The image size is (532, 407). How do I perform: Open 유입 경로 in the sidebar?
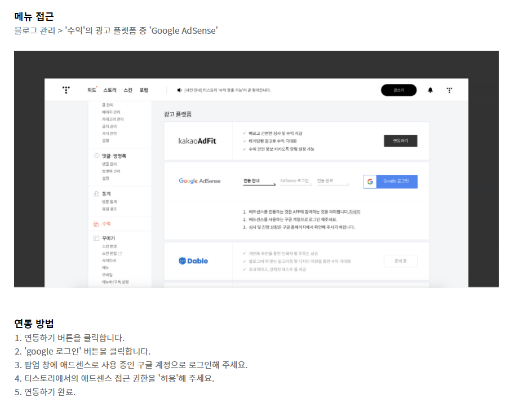tap(109, 209)
